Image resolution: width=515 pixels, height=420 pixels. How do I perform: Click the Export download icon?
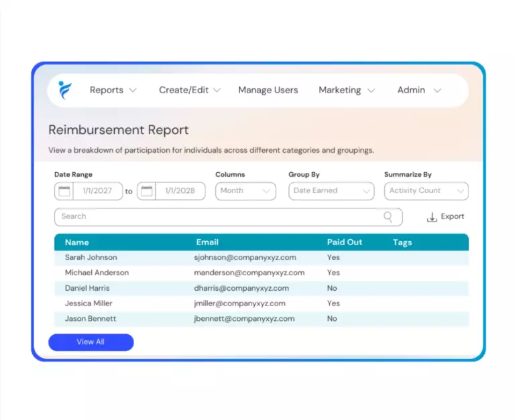[x=432, y=217]
